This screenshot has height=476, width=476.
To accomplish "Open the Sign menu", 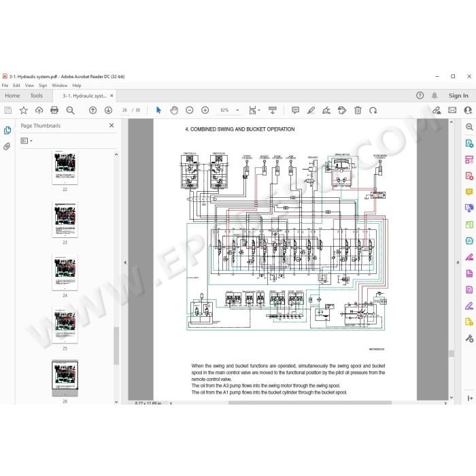I will pyautogui.click(x=43, y=86).
